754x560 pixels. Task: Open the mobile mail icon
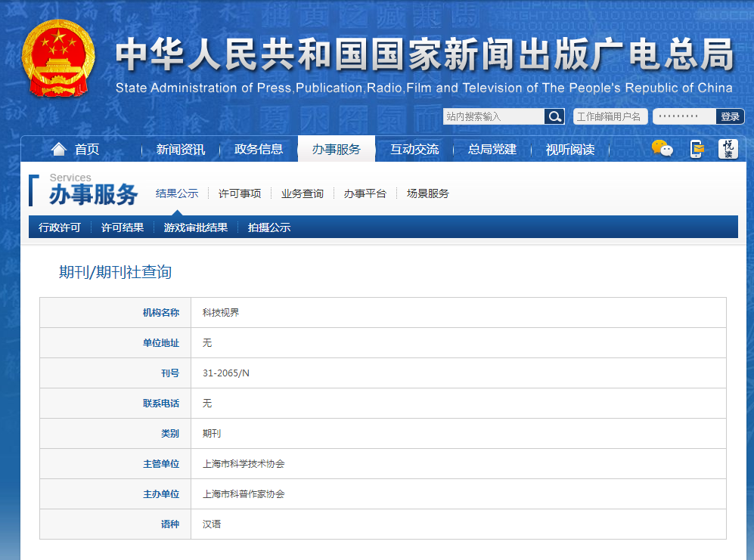696,149
